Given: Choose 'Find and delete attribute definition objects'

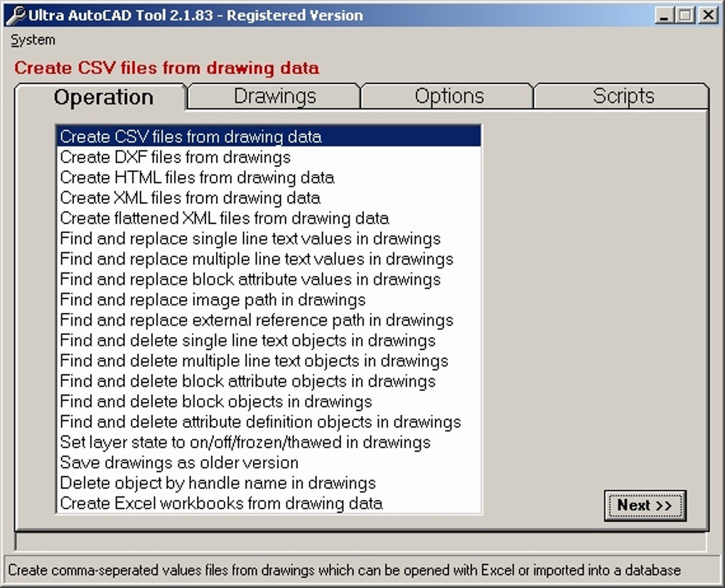Looking at the screenshot, I should (x=269, y=422).
